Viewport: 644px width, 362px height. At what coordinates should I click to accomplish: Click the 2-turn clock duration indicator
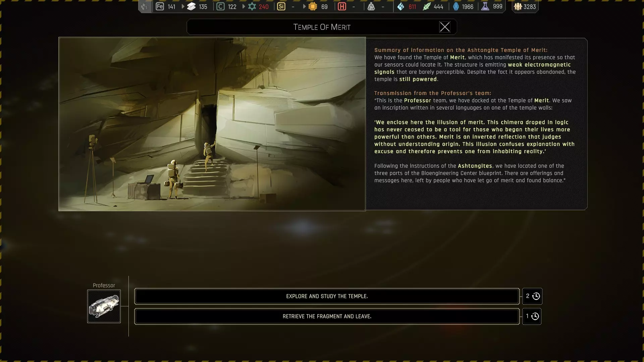pyautogui.click(x=532, y=296)
